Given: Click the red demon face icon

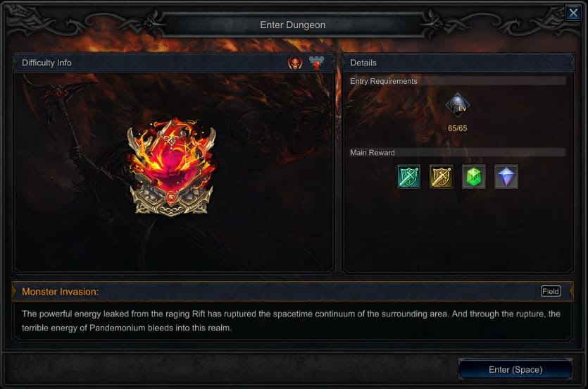Looking at the screenshot, I should tap(295, 63).
